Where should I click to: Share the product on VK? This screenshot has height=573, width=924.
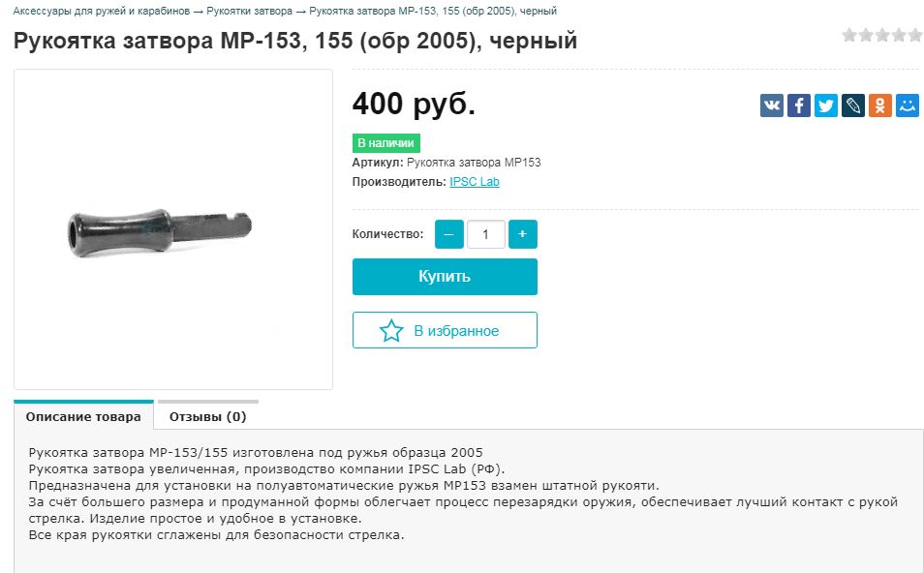(770, 105)
